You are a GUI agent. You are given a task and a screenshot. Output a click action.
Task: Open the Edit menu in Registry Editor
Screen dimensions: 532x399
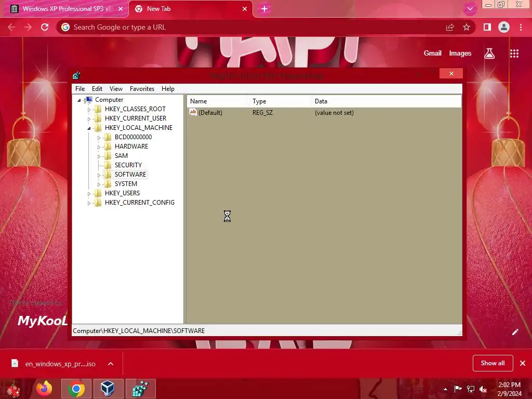coord(97,88)
